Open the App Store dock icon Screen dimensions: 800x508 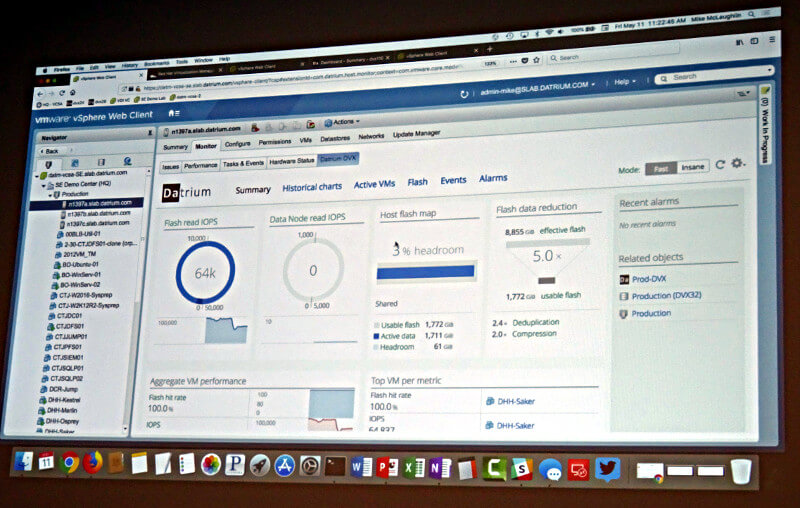point(284,466)
